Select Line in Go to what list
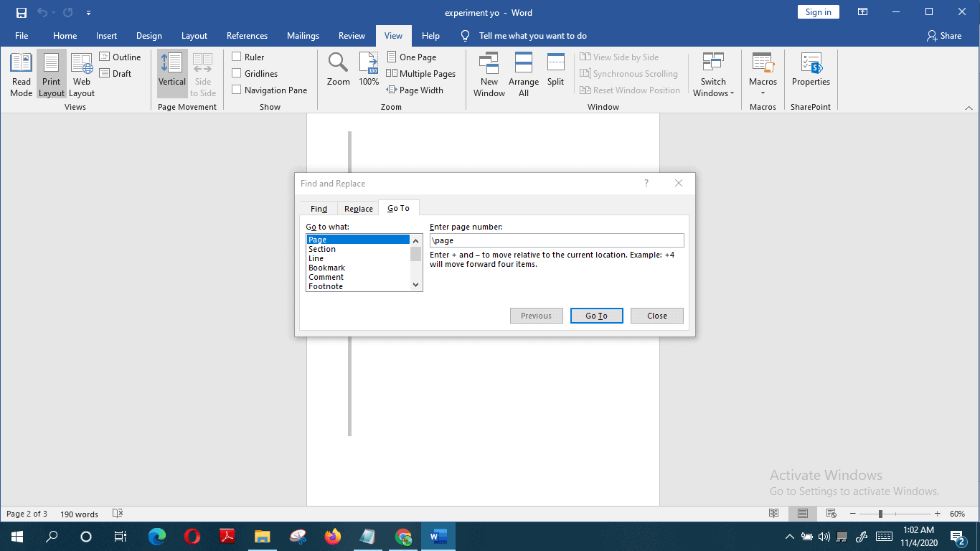The width and height of the screenshot is (980, 551). (358, 258)
